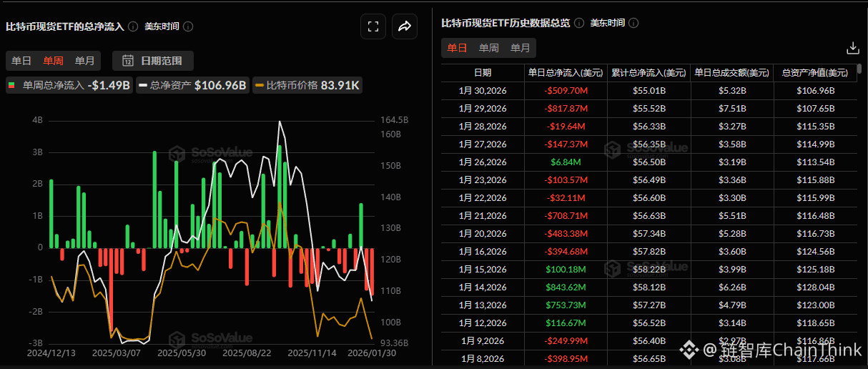Click cumulative inflow value $57.82B
The height and width of the screenshot is (369, 868).
point(649,252)
